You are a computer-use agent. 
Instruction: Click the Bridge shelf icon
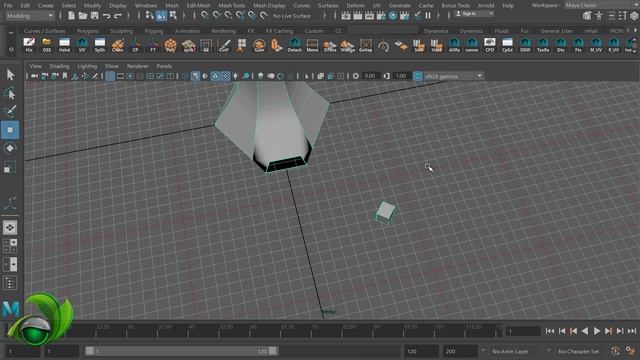[x=347, y=45]
